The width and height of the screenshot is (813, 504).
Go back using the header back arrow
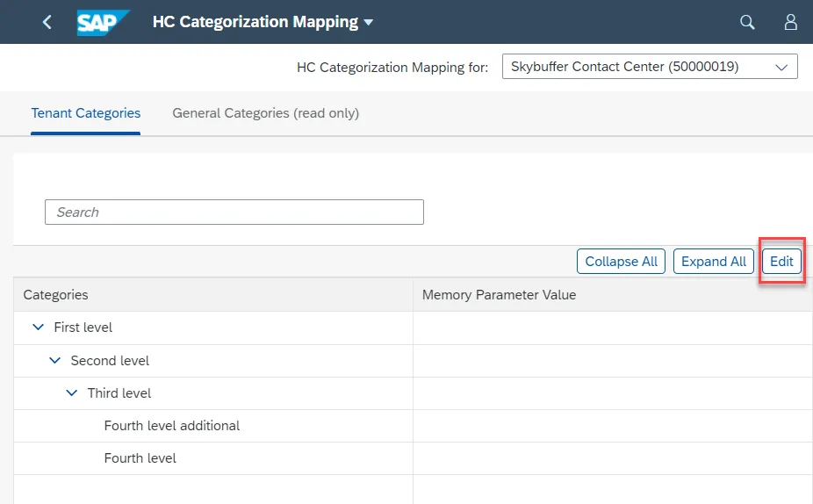pos(47,22)
